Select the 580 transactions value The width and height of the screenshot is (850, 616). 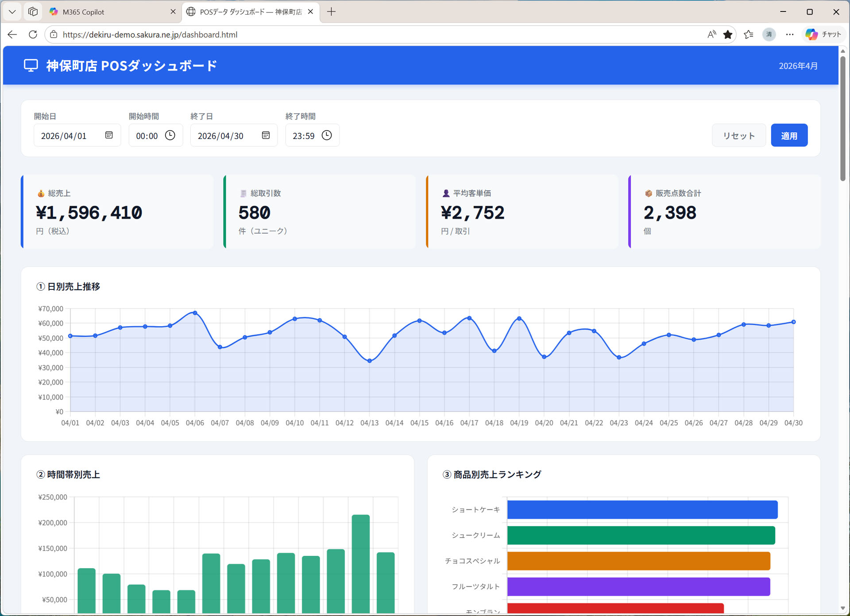pos(255,213)
